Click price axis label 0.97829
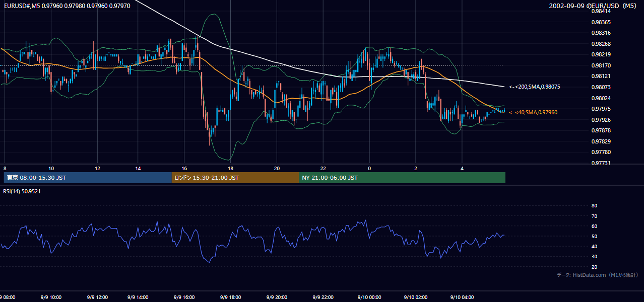644x302 pixels. pos(601,141)
